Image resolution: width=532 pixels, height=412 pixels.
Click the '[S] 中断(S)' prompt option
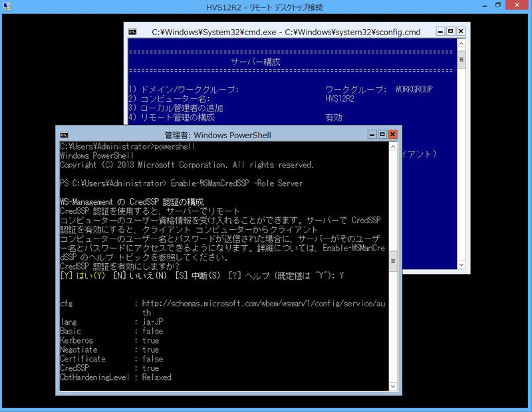(x=198, y=275)
